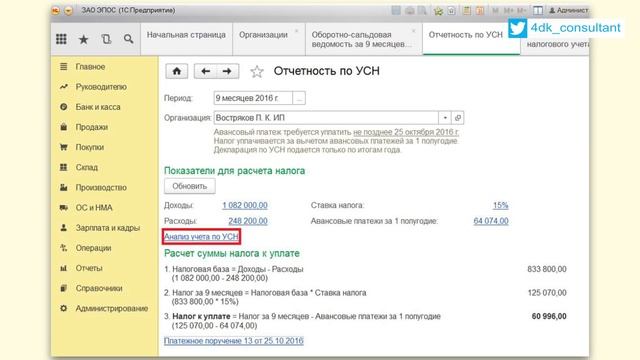
Task: Click the Home button in form toolbar
Action: tap(177, 71)
